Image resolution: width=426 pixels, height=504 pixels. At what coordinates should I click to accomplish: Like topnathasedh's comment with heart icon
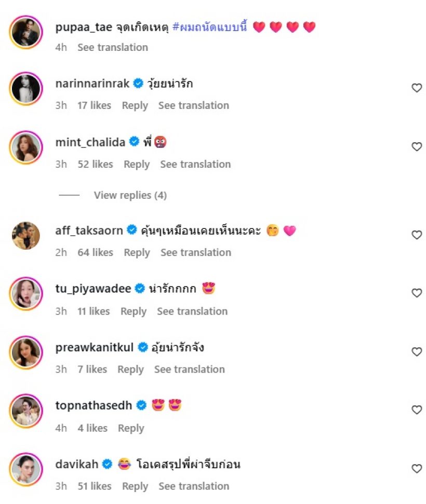[x=417, y=410]
